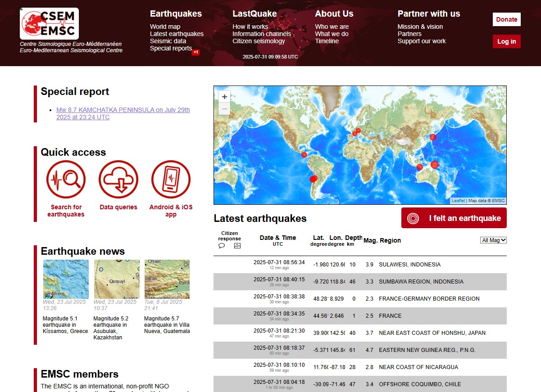This screenshot has height=392, width=541.
Task: Open Timeline page
Action: (327, 41)
